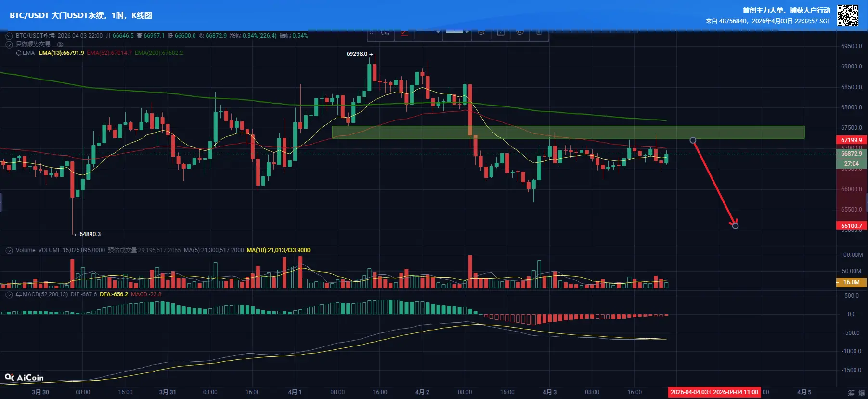The height and width of the screenshot is (399, 868).
Task: Click the 65100.7 red price tag
Action: coord(852,226)
